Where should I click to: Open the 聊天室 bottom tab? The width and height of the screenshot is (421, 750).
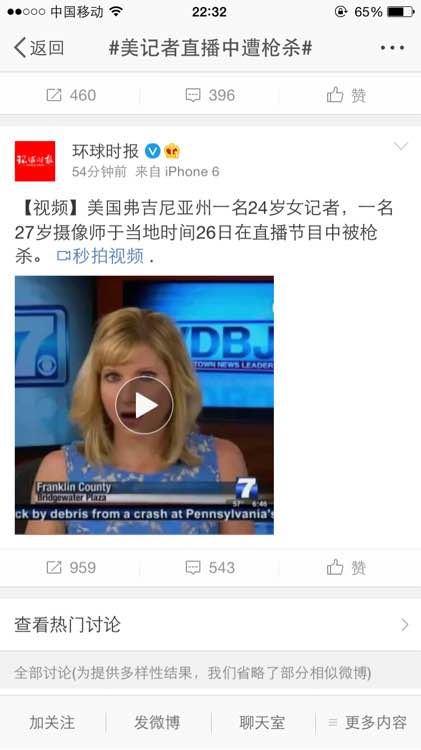tap(262, 722)
